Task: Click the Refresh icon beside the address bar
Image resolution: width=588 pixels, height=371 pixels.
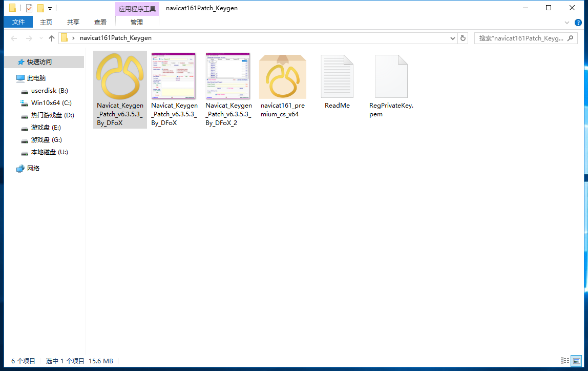Action: tap(463, 38)
